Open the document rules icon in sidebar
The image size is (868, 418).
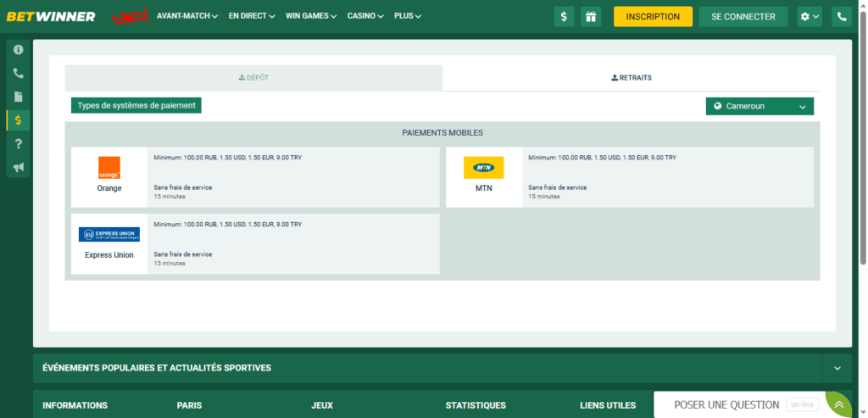(19, 97)
